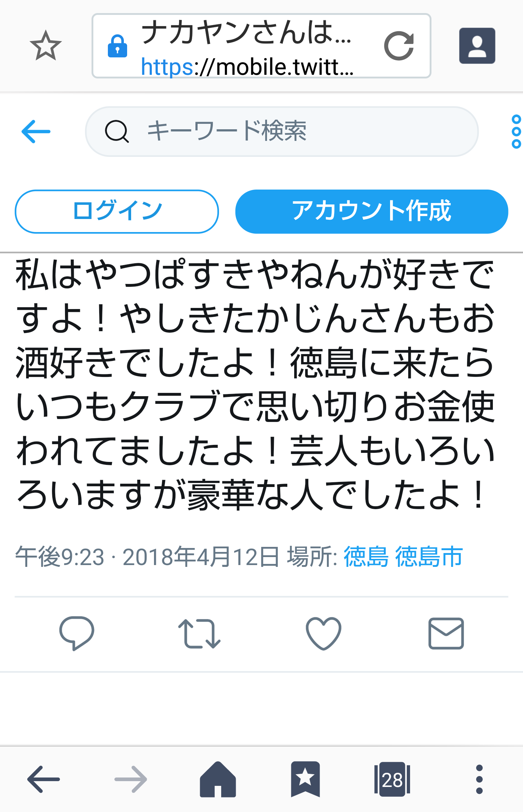
Task: Tap the address bar URL text
Action: point(247,67)
